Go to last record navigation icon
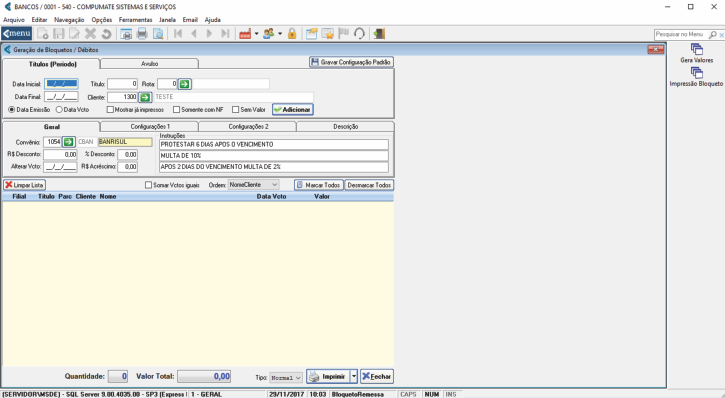Image resolution: width=725 pixels, height=398 pixels. pyautogui.click(x=225, y=33)
